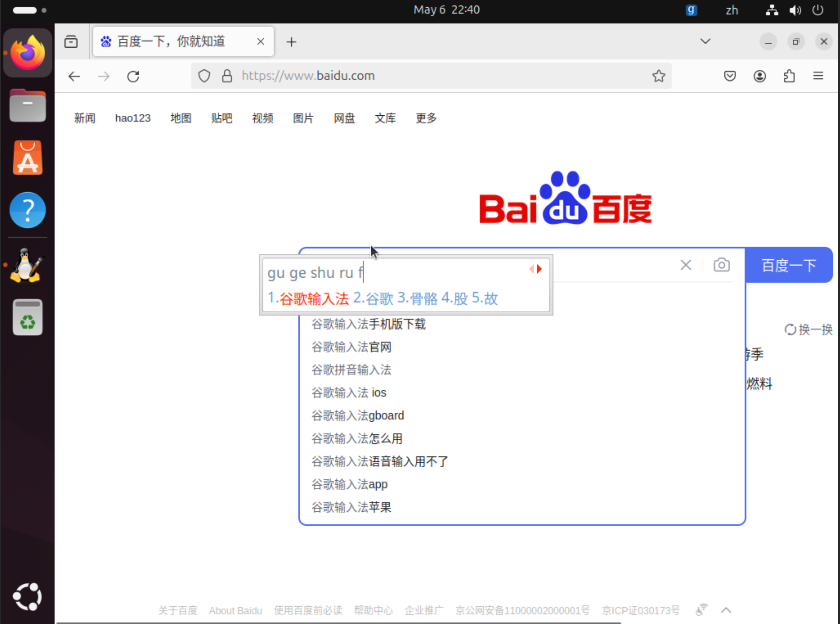Open Baidu image search camera icon
The image size is (840, 624).
tap(722, 265)
